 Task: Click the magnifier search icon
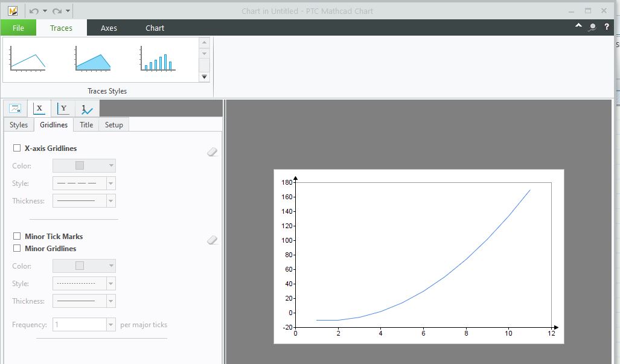point(592,28)
